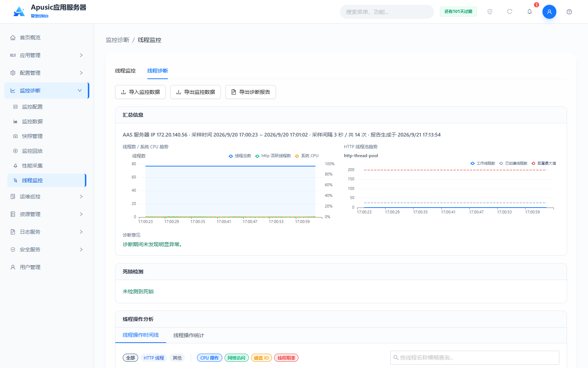
Task: Click the 监控数据 chart icon
Action: 15,121
